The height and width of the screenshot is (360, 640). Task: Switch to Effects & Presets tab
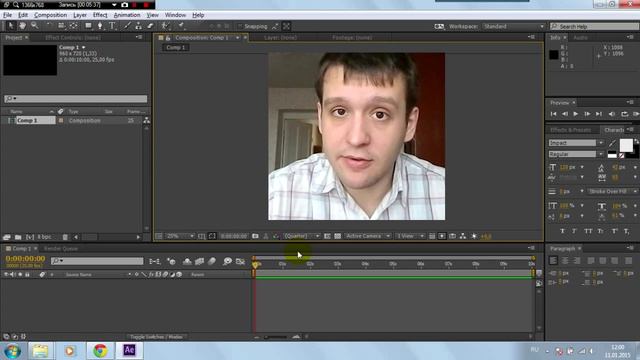click(x=570, y=130)
